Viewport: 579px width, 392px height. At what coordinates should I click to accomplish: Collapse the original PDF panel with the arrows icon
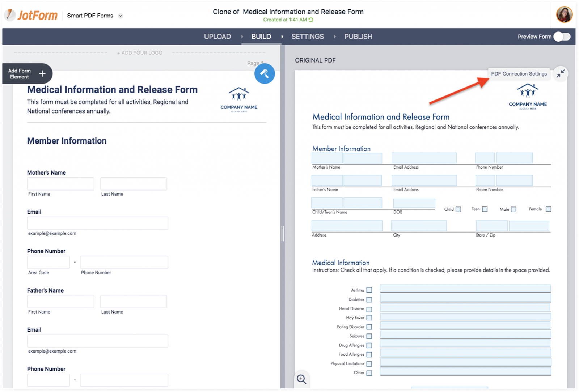pos(561,74)
